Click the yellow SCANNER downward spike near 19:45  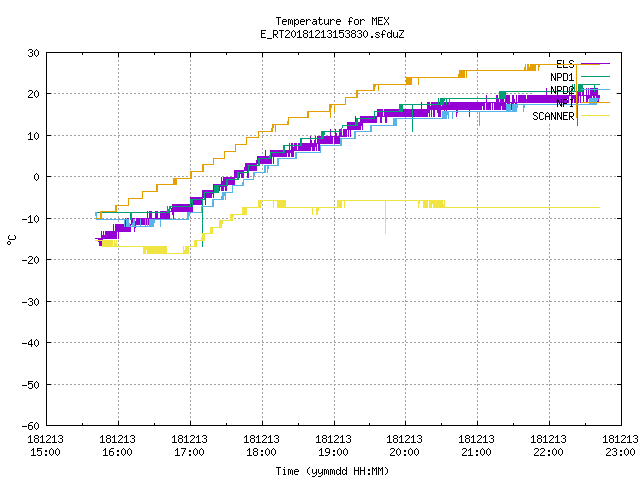coord(385,218)
